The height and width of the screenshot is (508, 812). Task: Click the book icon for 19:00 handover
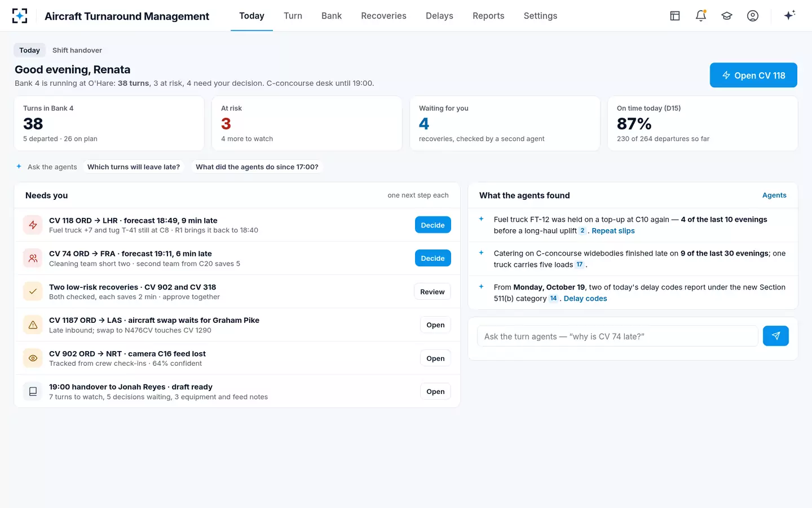point(33,392)
